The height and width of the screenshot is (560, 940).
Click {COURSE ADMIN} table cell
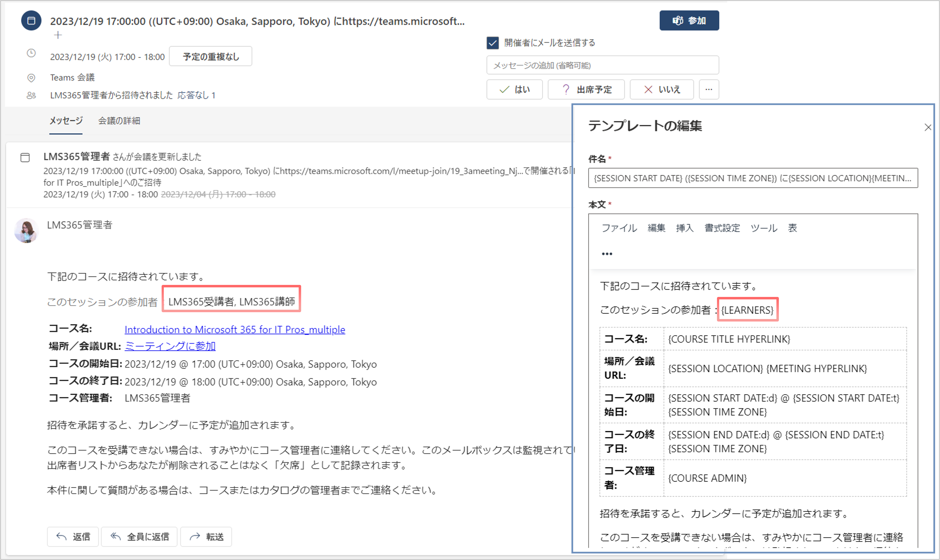coord(785,478)
